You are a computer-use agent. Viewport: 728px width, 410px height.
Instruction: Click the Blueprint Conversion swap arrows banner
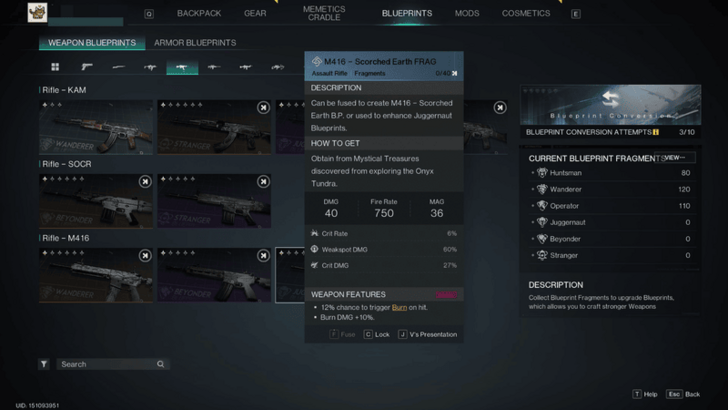(x=610, y=105)
